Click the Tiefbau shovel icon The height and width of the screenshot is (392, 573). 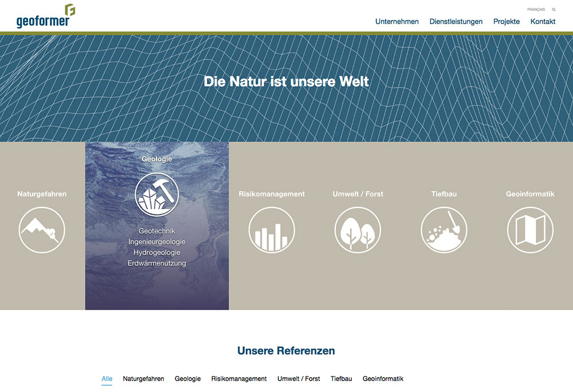444,230
